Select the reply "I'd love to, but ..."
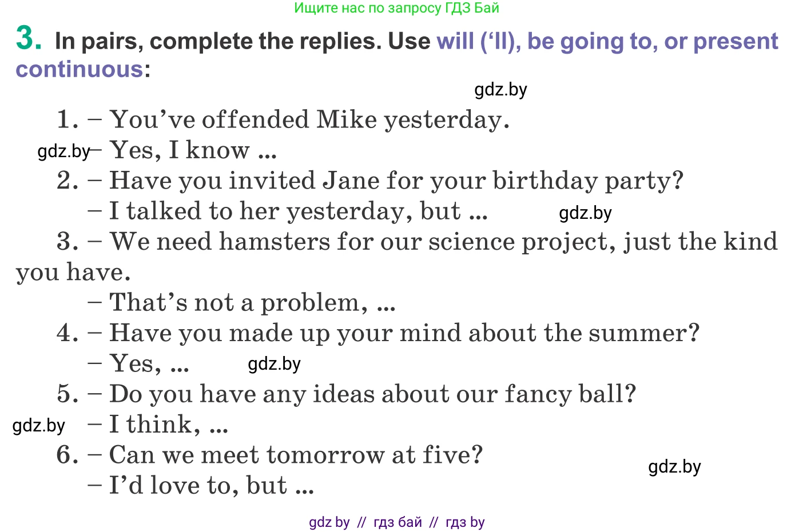Viewport: 795px width, 532px height. [x=211, y=486]
